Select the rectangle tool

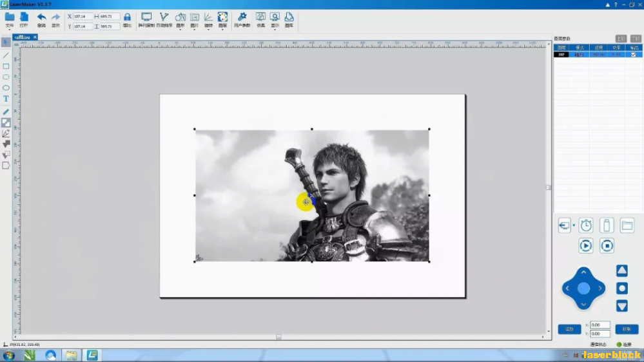coord(6,66)
